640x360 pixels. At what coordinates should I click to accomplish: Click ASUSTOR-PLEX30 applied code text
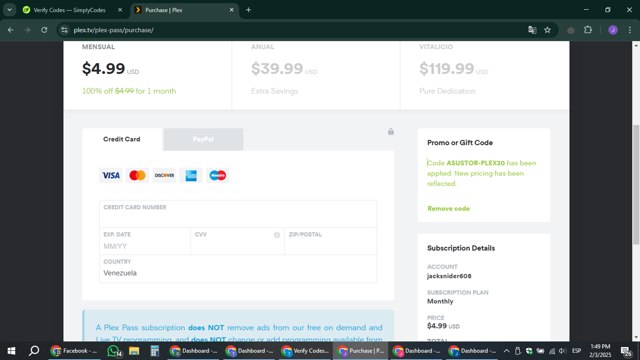(x=476, y=163)
